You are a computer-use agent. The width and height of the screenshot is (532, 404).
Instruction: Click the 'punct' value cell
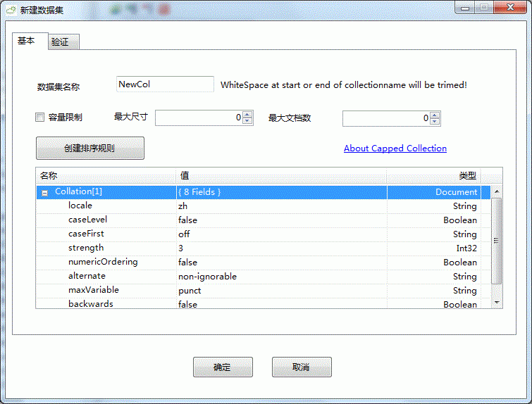[x=281, y=291]
